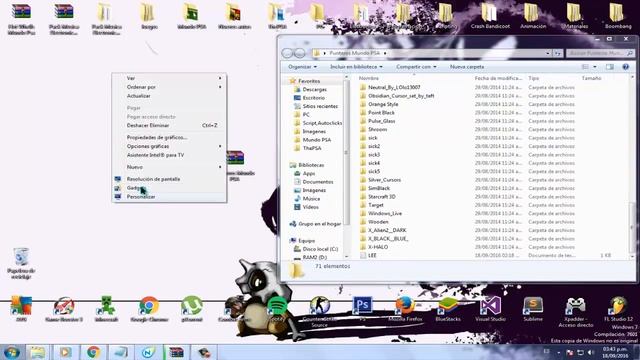Open Propiedades de gráficos entry
The height and width of the screenshot is (360, 640).
pos(169,138)
